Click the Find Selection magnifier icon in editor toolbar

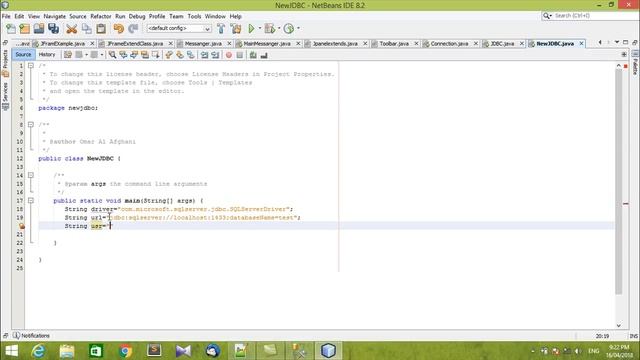[112, 55]
